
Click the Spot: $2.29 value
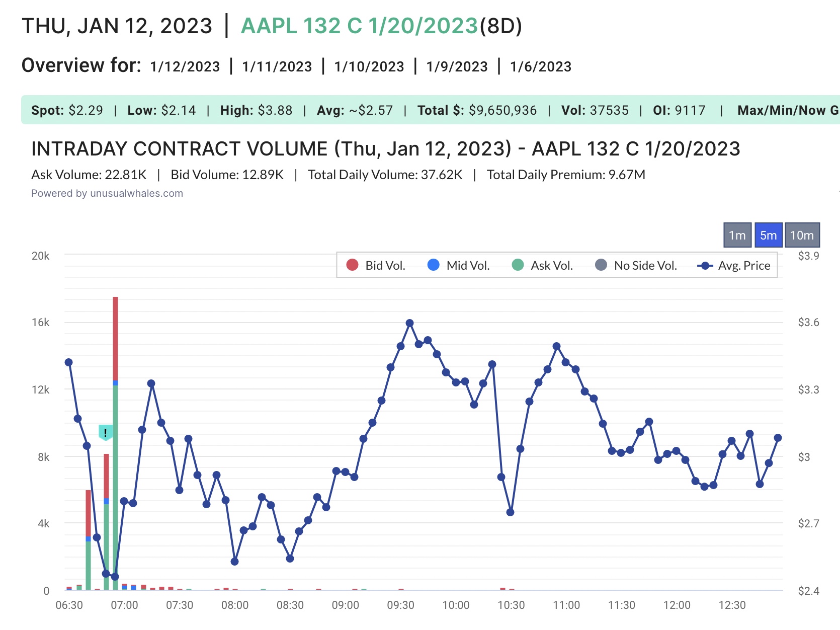[x=67, y=110]
